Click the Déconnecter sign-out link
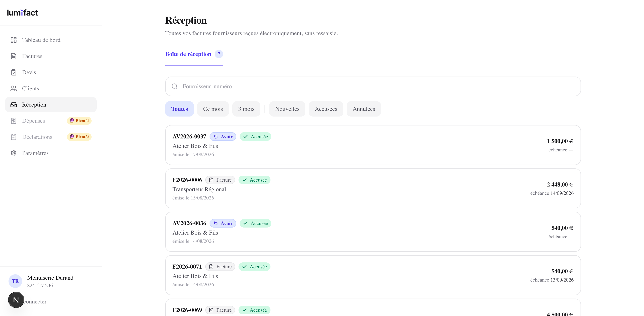 click(x=35, y=302)
